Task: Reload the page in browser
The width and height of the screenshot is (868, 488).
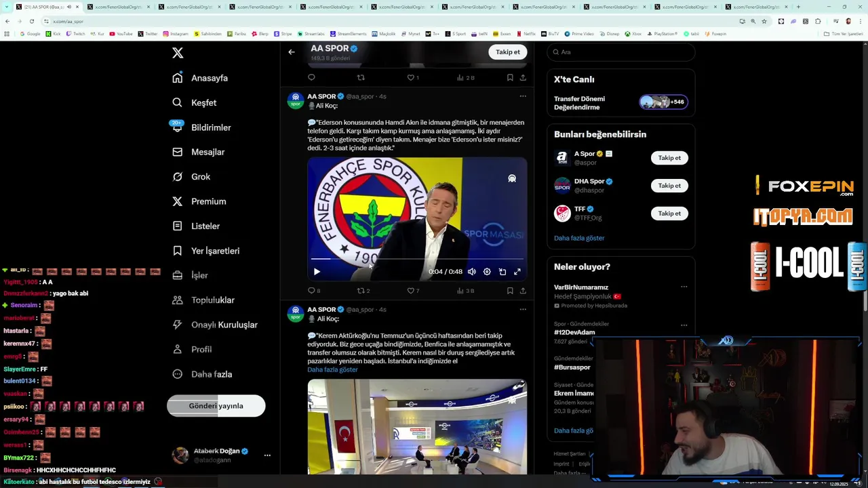Action: point(31,21)
